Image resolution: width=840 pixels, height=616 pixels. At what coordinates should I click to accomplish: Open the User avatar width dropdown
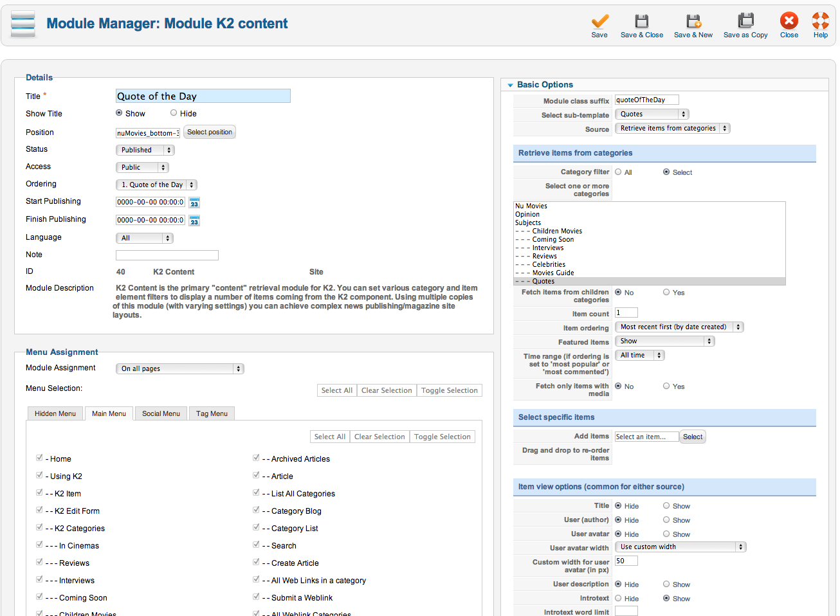[680, 547]
